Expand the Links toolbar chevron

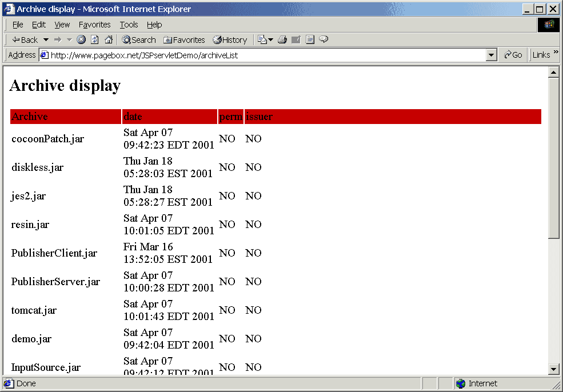tap(556, 53)
